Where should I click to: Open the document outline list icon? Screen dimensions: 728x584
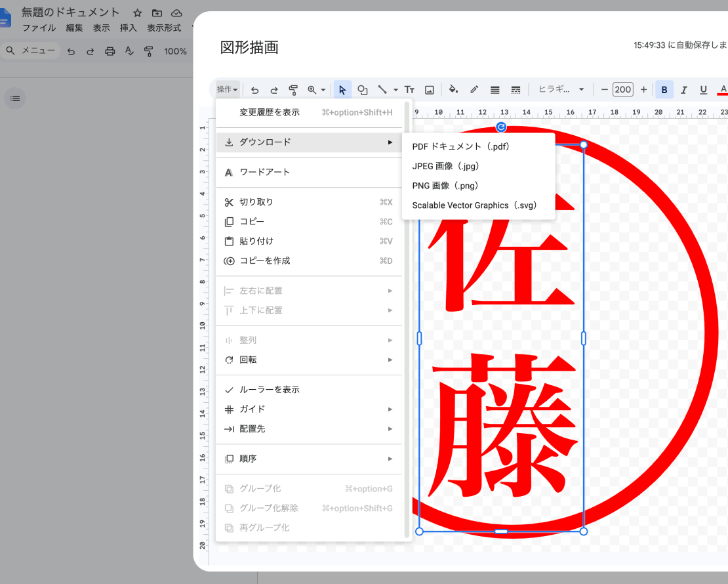(15, 98)
